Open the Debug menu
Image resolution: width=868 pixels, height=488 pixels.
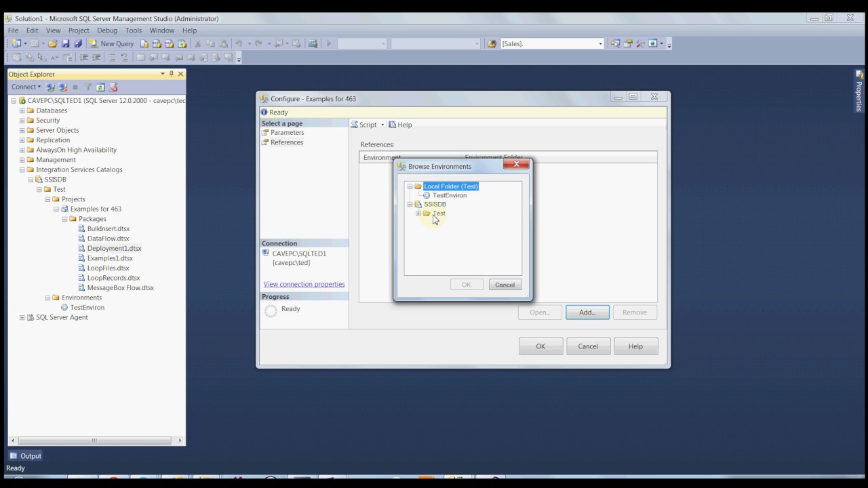pos(107,30)
